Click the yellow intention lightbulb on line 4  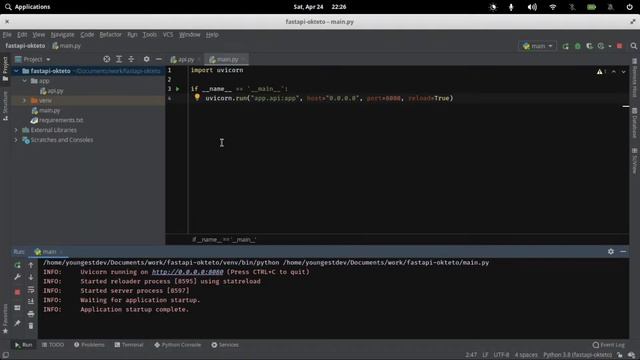coord(197,97)
